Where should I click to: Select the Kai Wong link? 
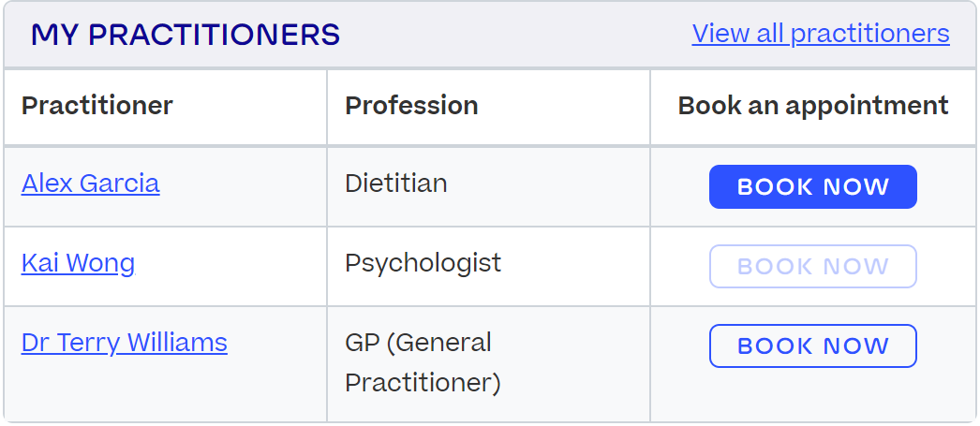pyautogui.click(x=78, y=263)
